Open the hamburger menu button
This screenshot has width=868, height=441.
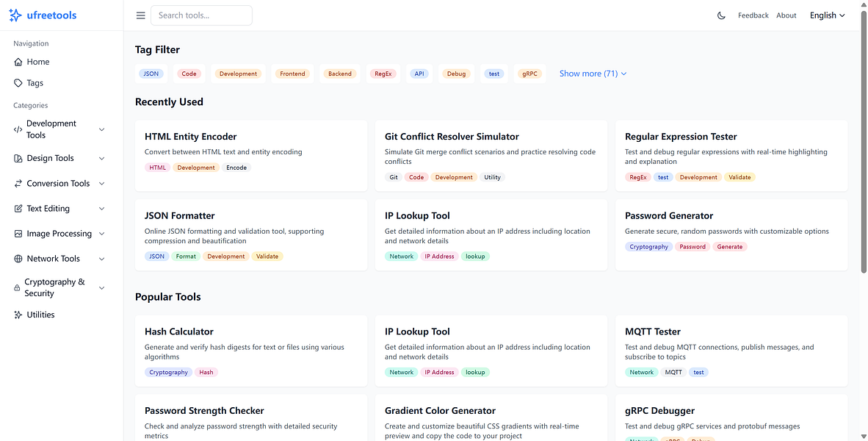tap(140, 15)
